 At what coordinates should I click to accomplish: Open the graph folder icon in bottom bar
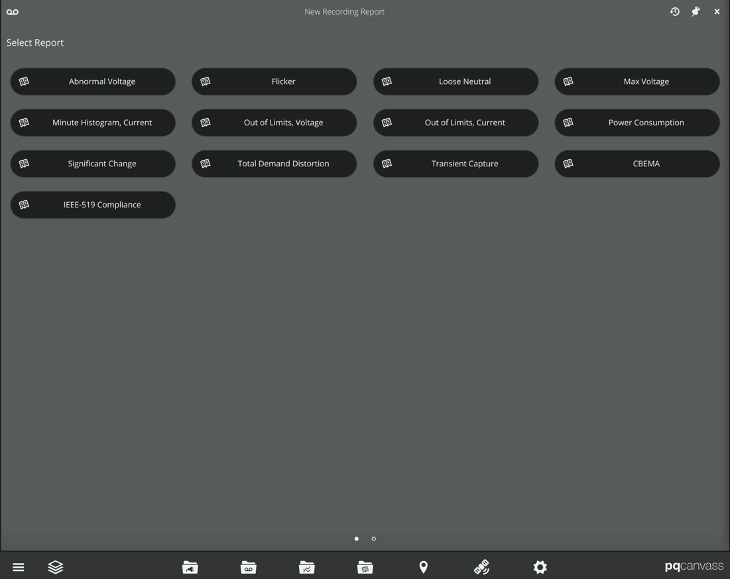click(307, 567)
